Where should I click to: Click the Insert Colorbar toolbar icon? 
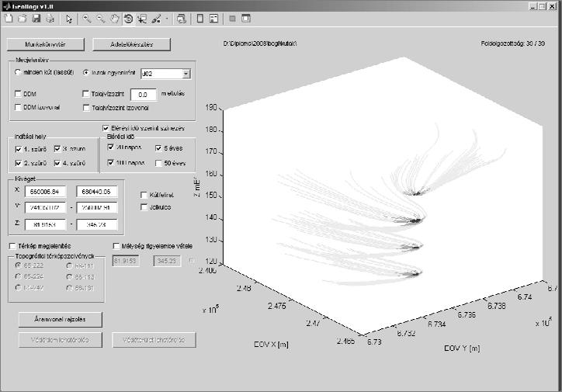(200, 19)
